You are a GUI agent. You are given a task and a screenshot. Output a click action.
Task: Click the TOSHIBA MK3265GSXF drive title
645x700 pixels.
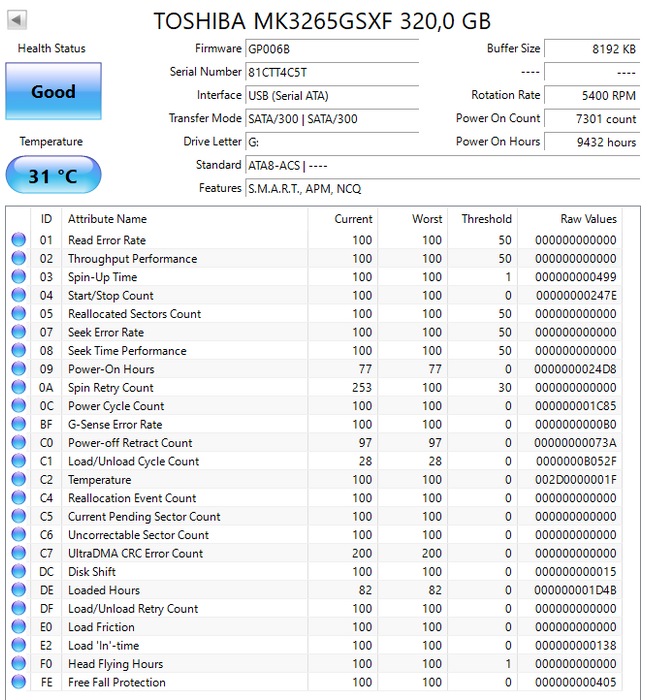coord(322,21)
